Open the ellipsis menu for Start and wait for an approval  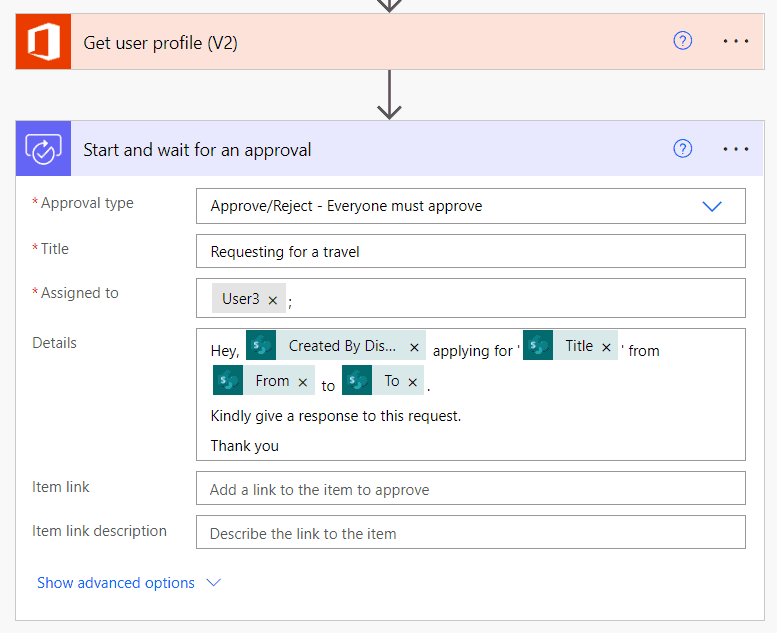point(735,149)
